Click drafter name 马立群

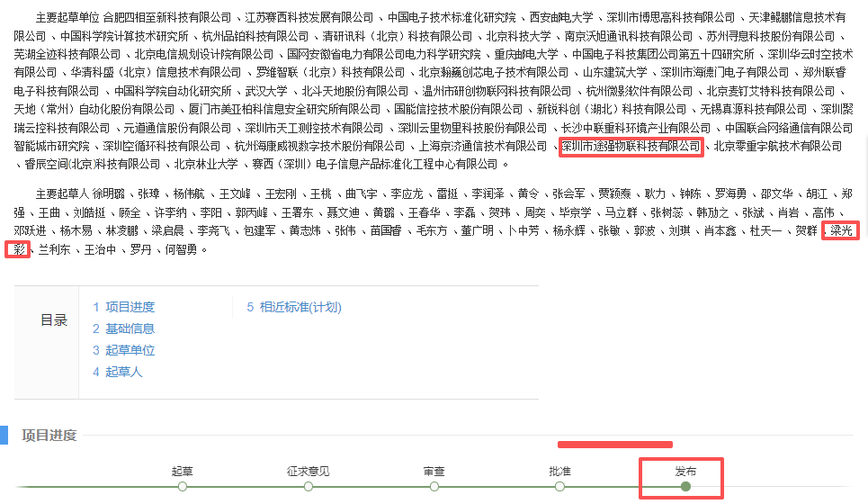(622, 212)
